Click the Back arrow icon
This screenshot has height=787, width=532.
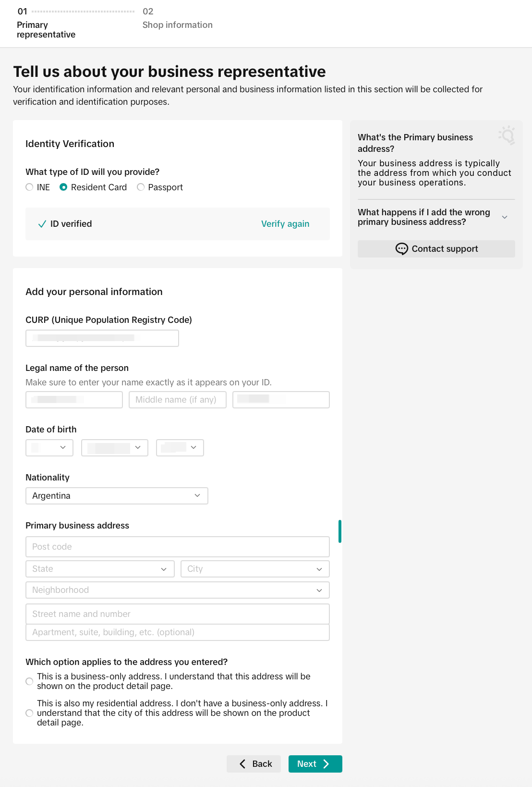click(x=242, y=764)
